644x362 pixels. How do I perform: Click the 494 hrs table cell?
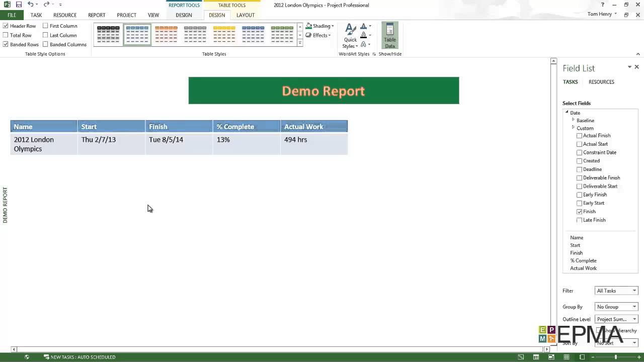pos(314,144)
